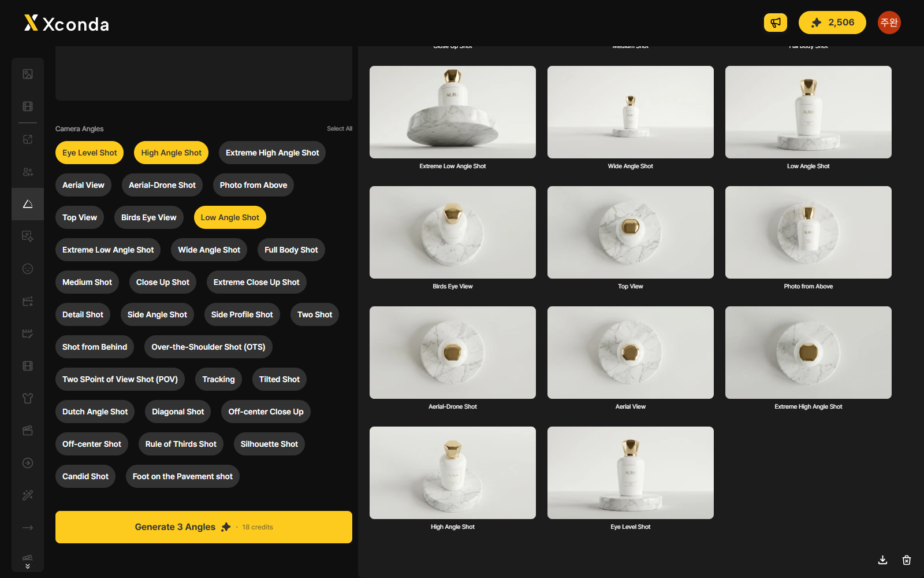This screenshot has width=924, height=578.
Task: Expand the sidebar with the double chevron
Action: [x=28, y=566]
